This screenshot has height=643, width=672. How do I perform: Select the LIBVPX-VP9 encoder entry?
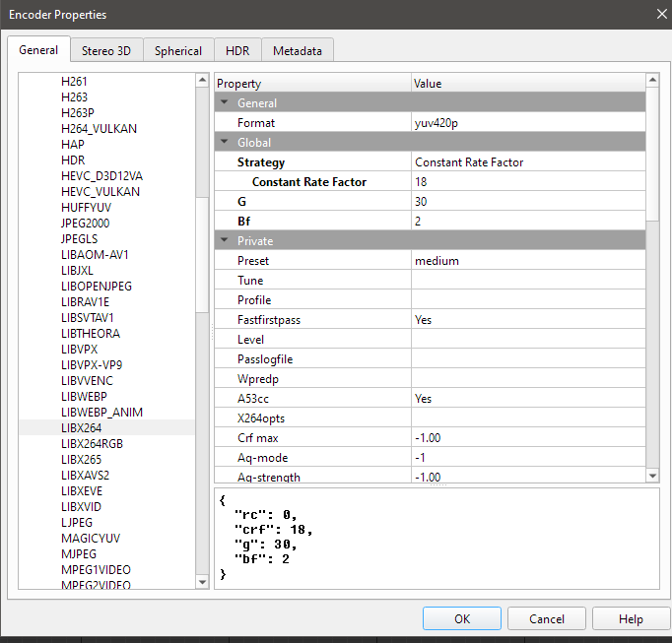[x=91, y=365]
